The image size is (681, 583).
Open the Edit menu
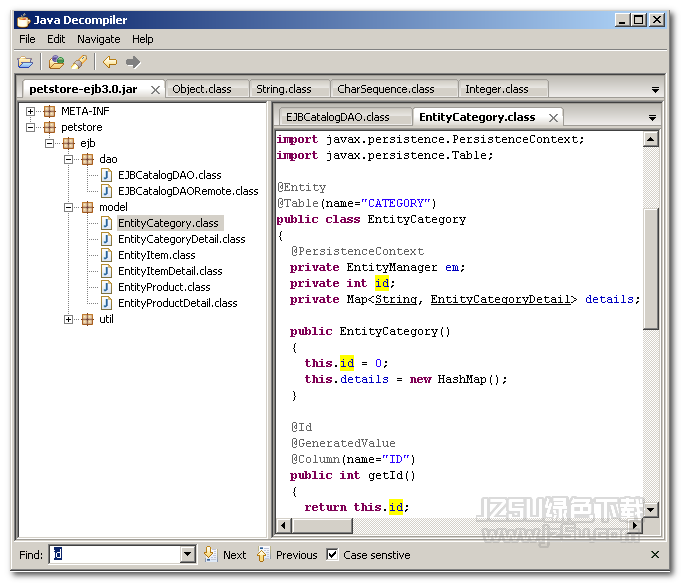click(56, 39)
